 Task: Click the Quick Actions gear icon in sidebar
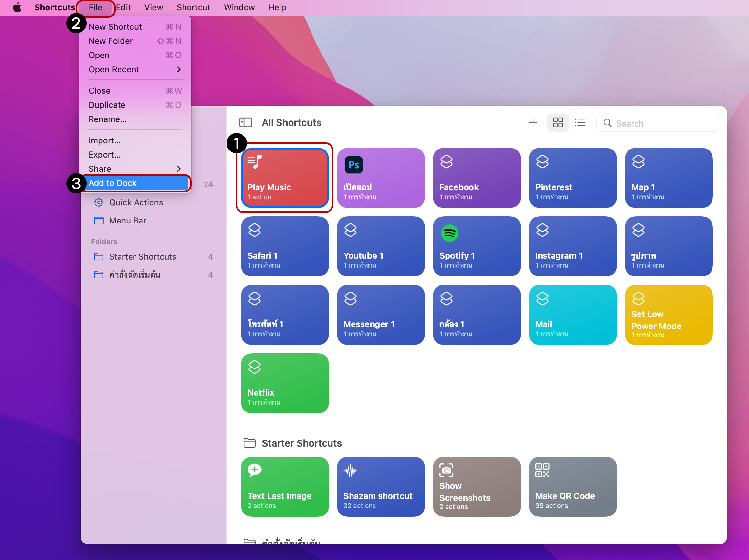tap(99, 202)
